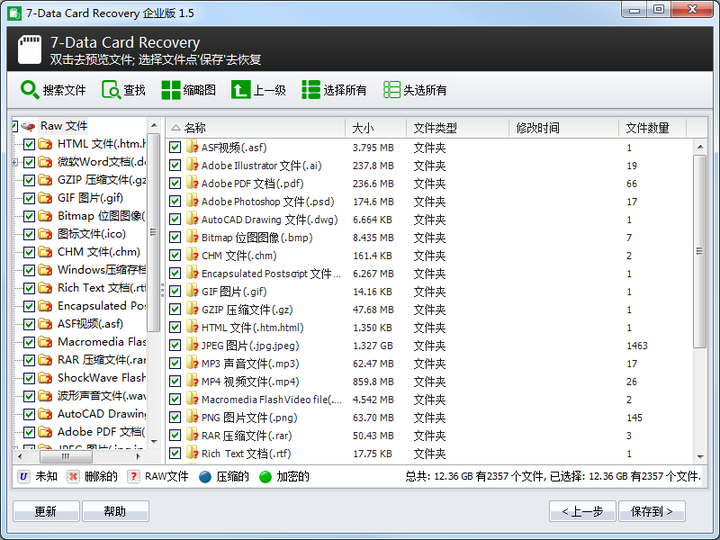Click tree horizontal scrollbar left arrow
Image resolution: width=720 pixels, height=540 pixels.
(x=19, y=456)
